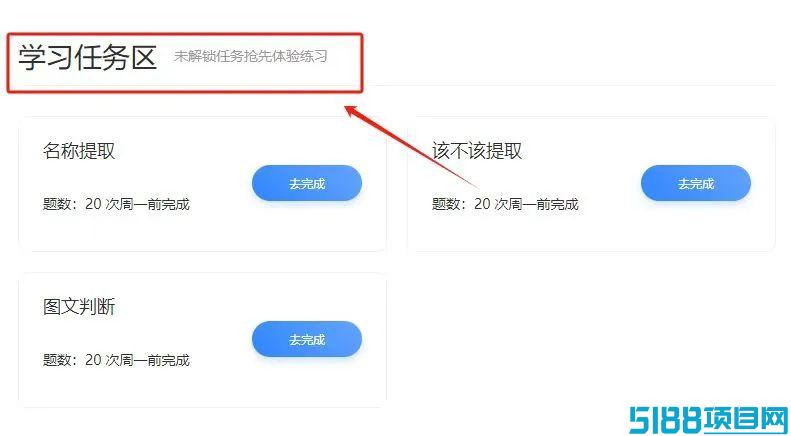Select the 名称提取 task card background
This screenshot has height=436, width=791.
tap(202, 184)
